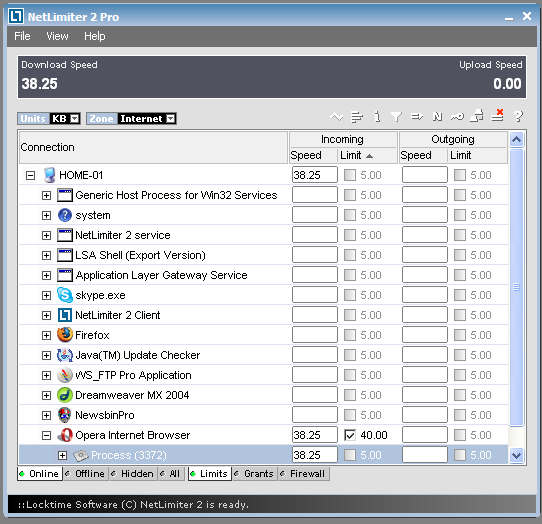The width and height of the screenshot is (542, 524).
Task: Open the View menu
Action: click(57, 36)
